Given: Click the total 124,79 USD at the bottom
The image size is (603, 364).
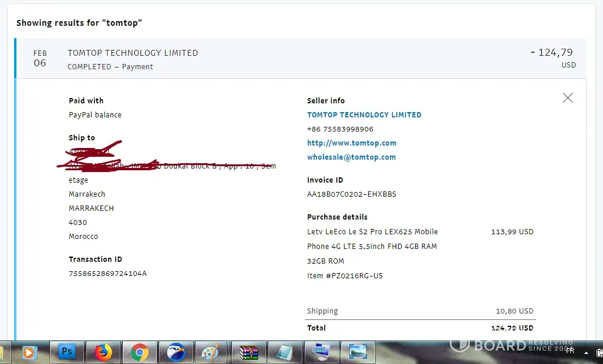Looking at the screenshot, I should (x=512, y=328).
